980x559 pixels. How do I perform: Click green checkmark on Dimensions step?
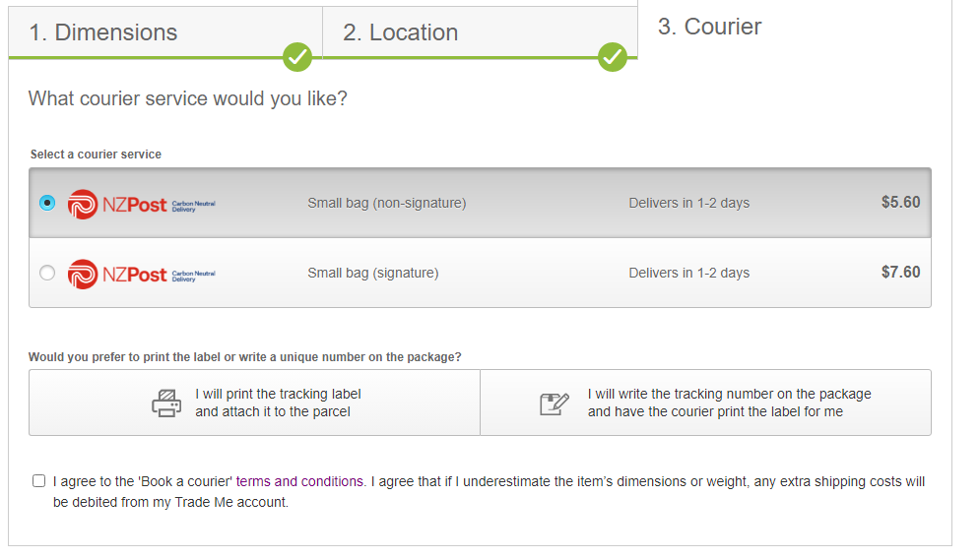pos(297,57)
